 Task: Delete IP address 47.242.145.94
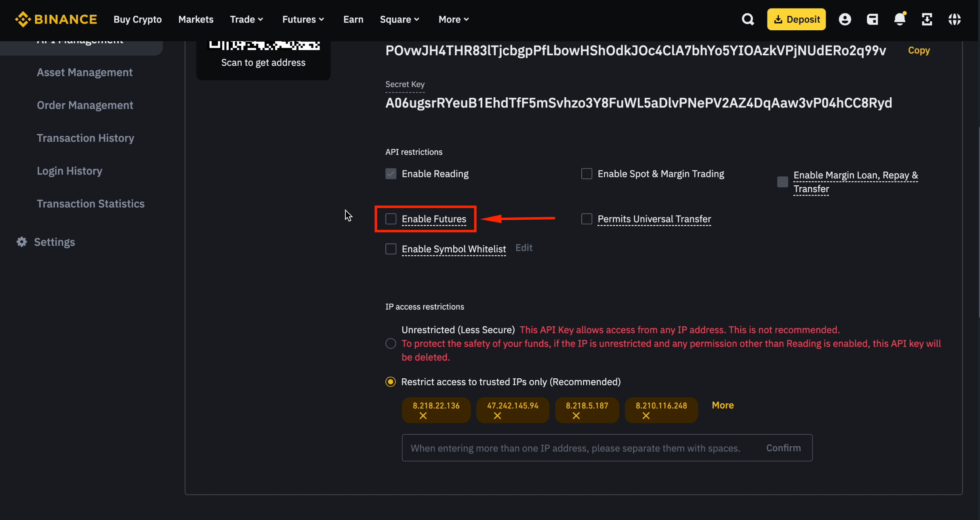pyautogui.click(x=497, y=416)
